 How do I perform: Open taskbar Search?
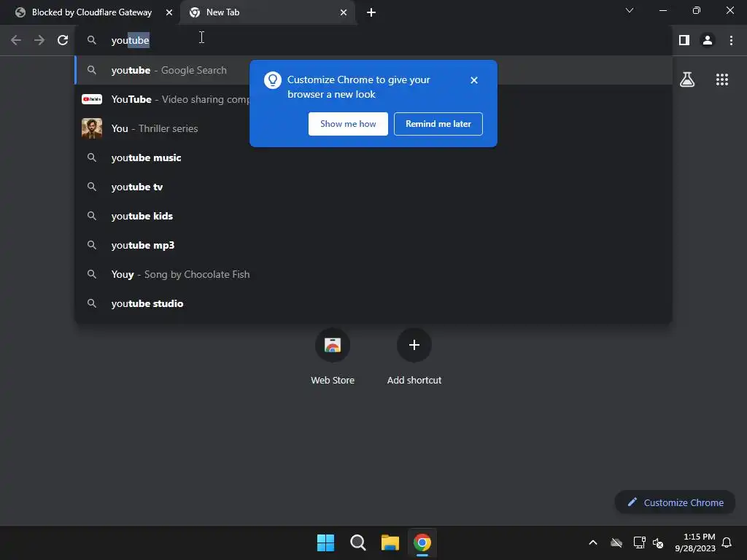357,542
